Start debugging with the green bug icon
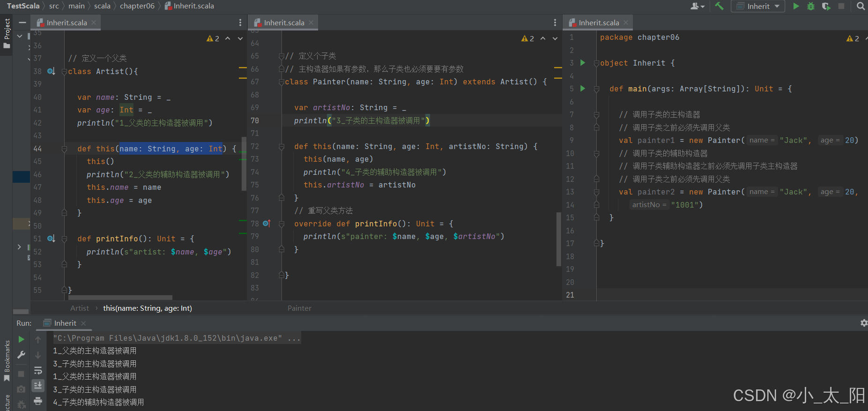 coord(811,6)
